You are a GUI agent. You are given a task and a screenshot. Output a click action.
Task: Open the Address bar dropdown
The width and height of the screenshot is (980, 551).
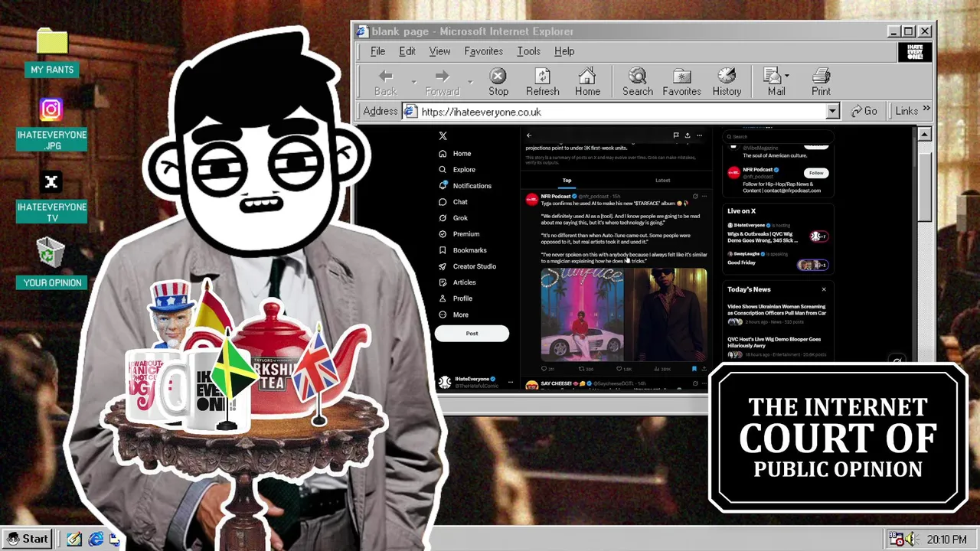[x=832, y=112]
